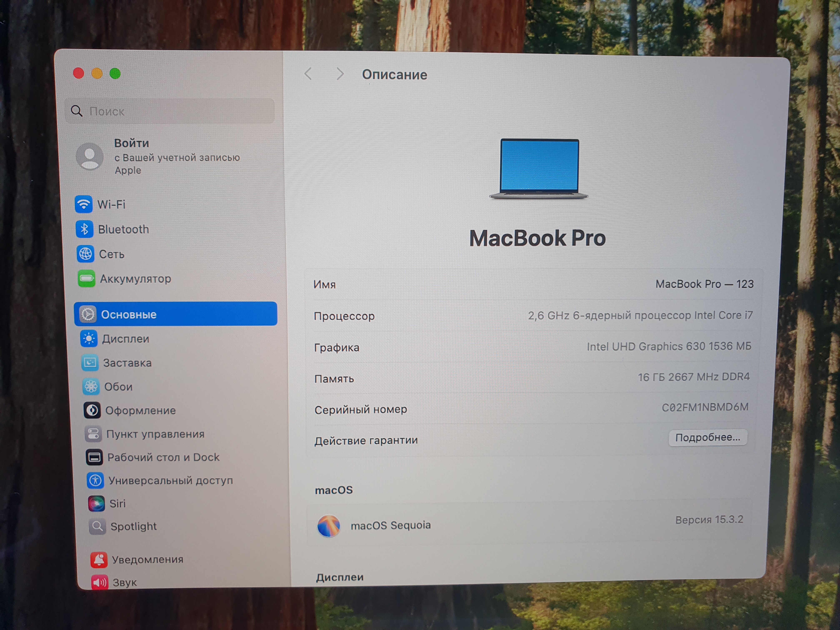The image size is (840, 630).
Task: Open Пункт управления settings
Action: coord(155,434)
